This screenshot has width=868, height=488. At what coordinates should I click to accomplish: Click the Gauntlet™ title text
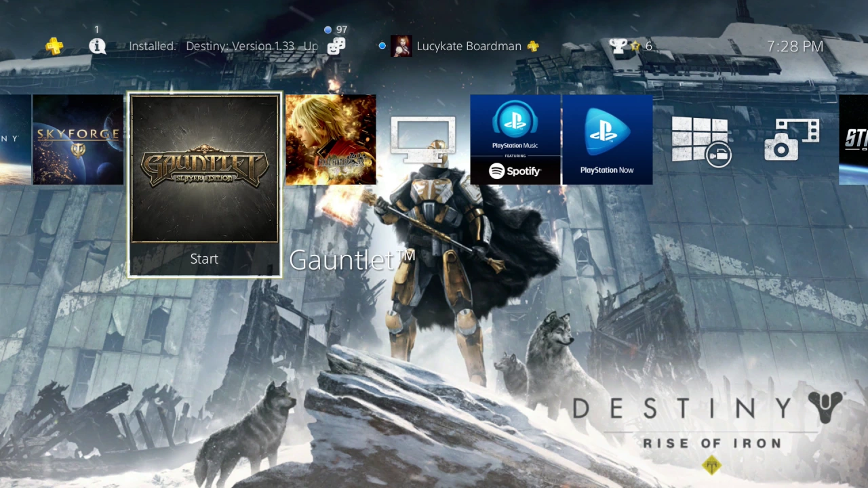pyautogui.click(x=352, y=260)
